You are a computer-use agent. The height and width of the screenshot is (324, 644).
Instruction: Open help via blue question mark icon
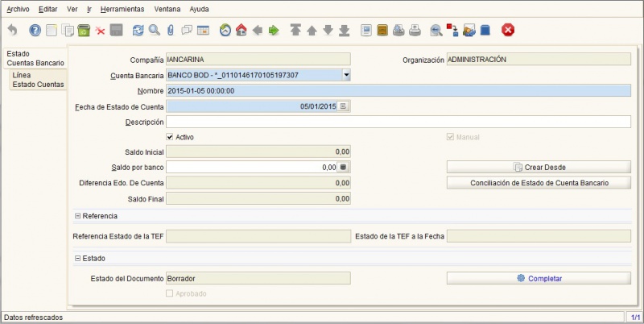pyautogui.click(x=35, y=30)
